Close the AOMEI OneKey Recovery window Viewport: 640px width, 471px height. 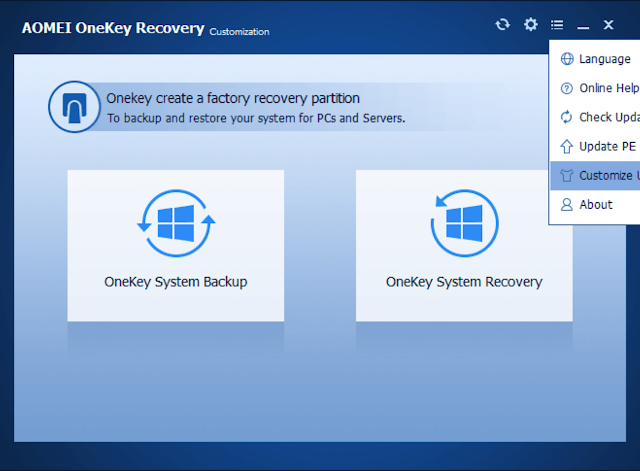(x=608, y=25)
